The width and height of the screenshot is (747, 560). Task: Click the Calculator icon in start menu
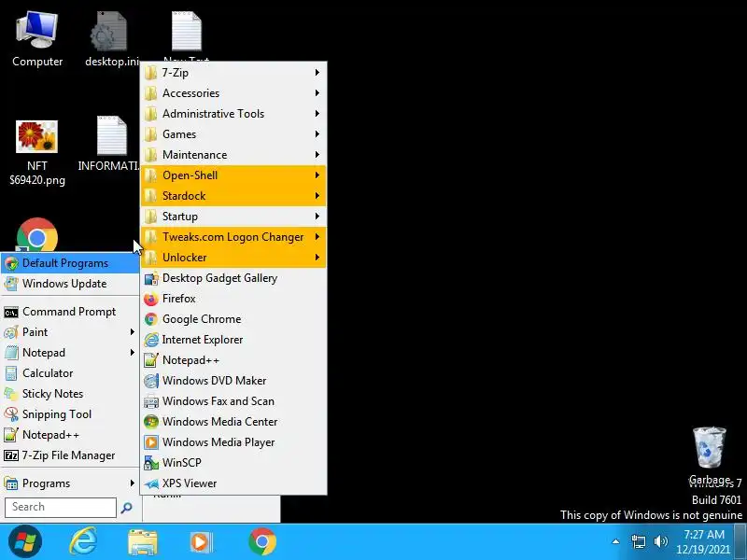[11, 373]
